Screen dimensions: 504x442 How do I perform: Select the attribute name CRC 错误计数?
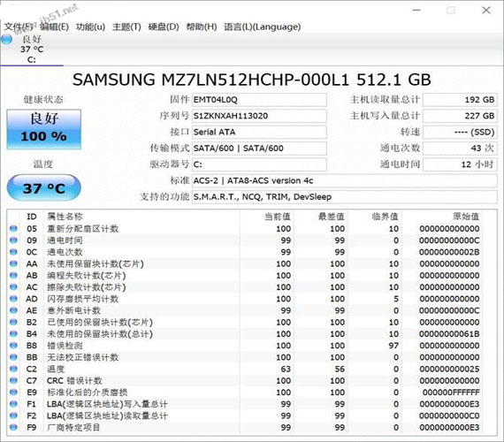pos(74,381)
